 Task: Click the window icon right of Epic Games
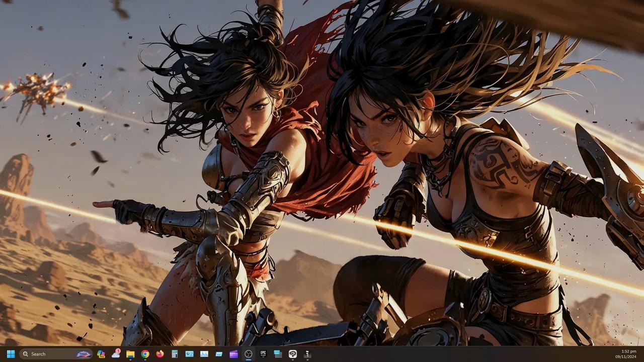pos(278,354)
